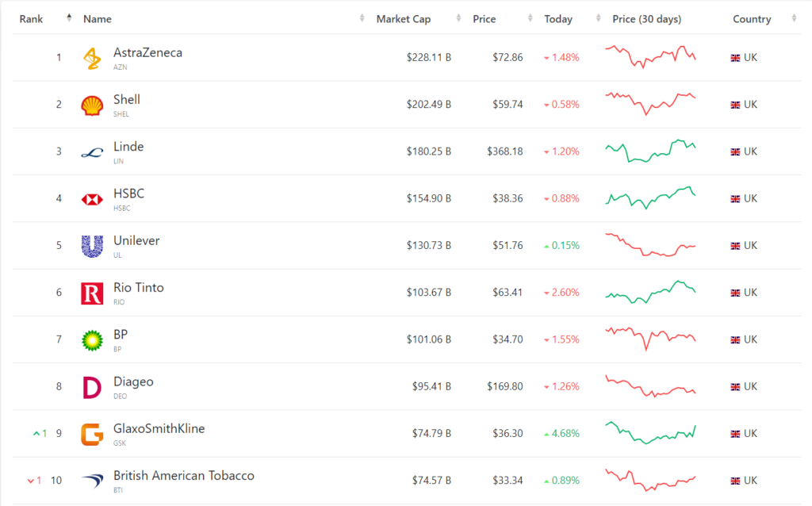
Task: Click Diageo 30-day price sparkline
Action: click(x=650, y=386)
